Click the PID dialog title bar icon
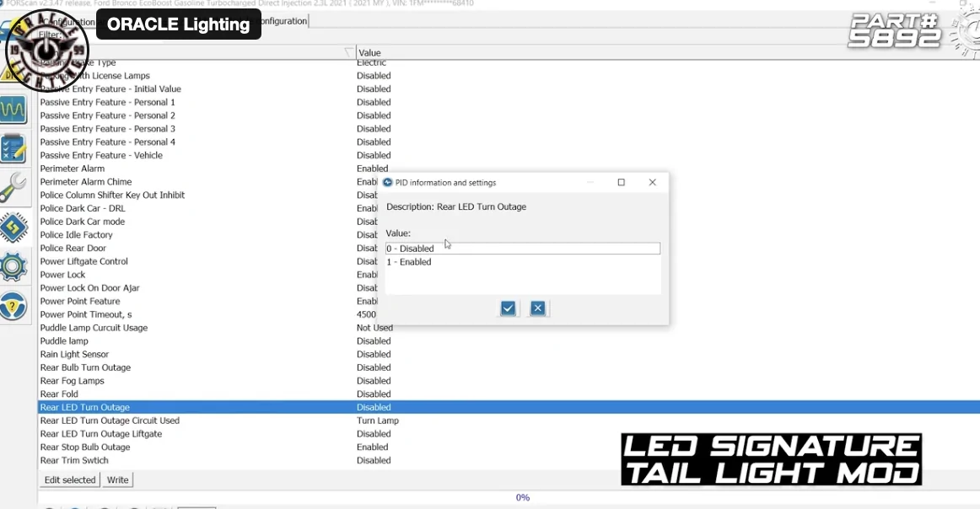The image size is (980, 509). click(x=387, y=182)
